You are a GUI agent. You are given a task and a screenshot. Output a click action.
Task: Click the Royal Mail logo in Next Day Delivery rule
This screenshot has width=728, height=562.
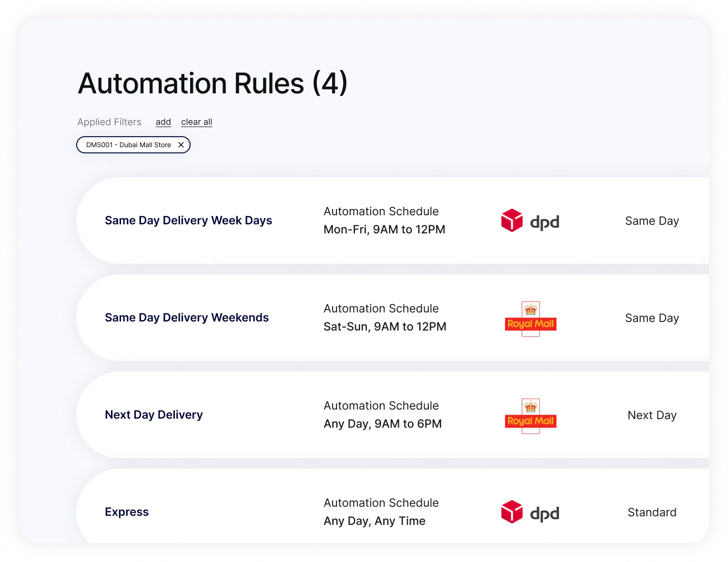[530, 416]
